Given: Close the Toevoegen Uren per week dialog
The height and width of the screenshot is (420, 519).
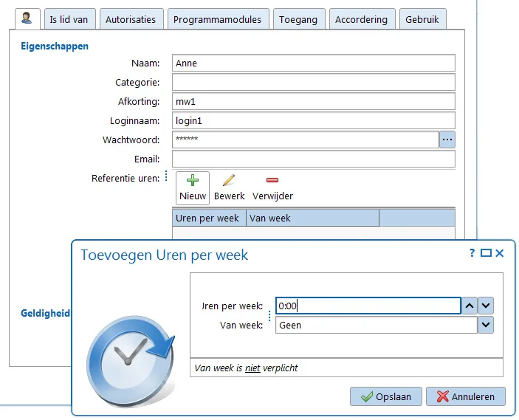Looking at the screenshot, I should tap(500, 253).
